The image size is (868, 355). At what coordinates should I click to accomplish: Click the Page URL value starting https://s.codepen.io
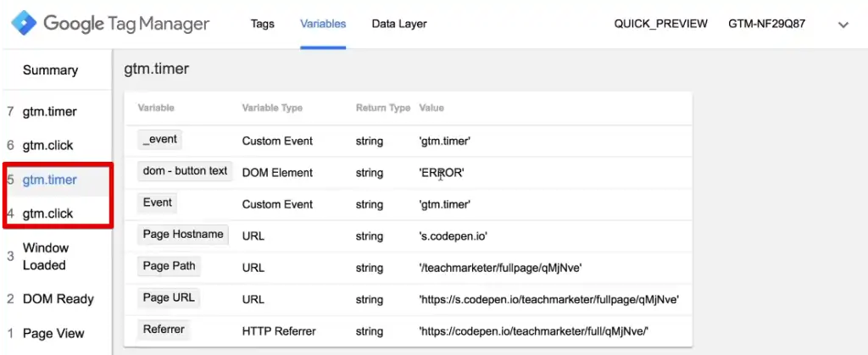click(549, 300)
